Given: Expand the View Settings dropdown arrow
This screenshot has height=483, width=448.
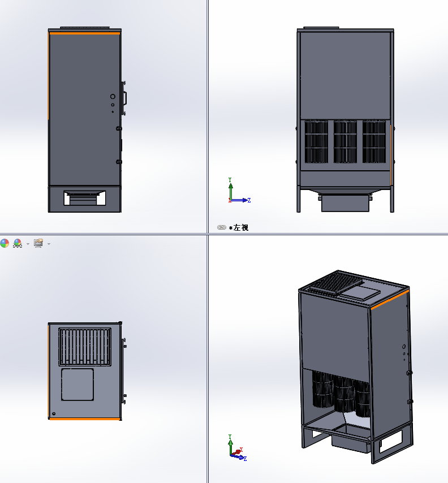Looking at the screenshot, I should [49, 244].
